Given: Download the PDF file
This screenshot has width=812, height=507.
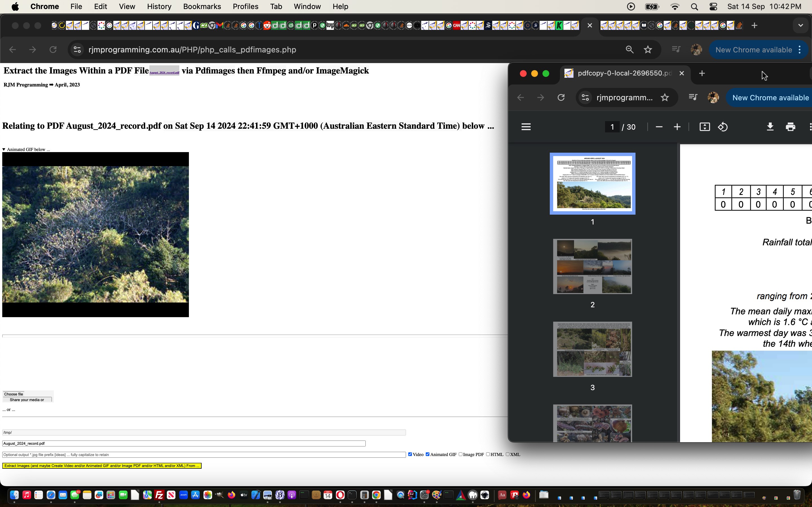Looking at the screenshot, I should [x=770, y=127].
